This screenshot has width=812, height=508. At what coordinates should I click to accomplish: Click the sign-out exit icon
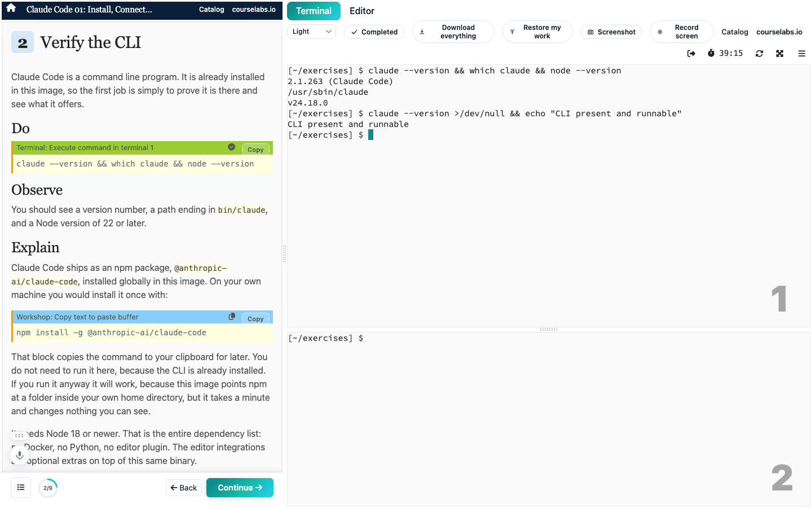691,53
